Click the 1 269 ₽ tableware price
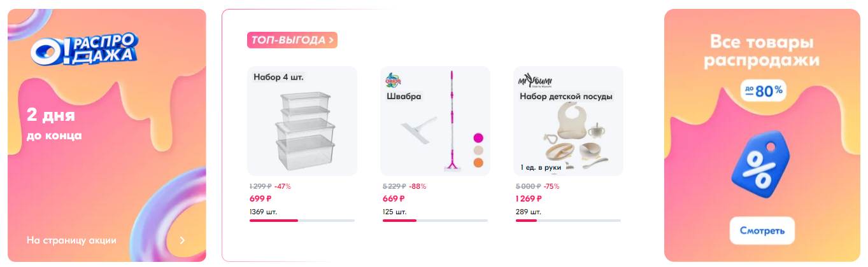 click(x=530, y=198)
